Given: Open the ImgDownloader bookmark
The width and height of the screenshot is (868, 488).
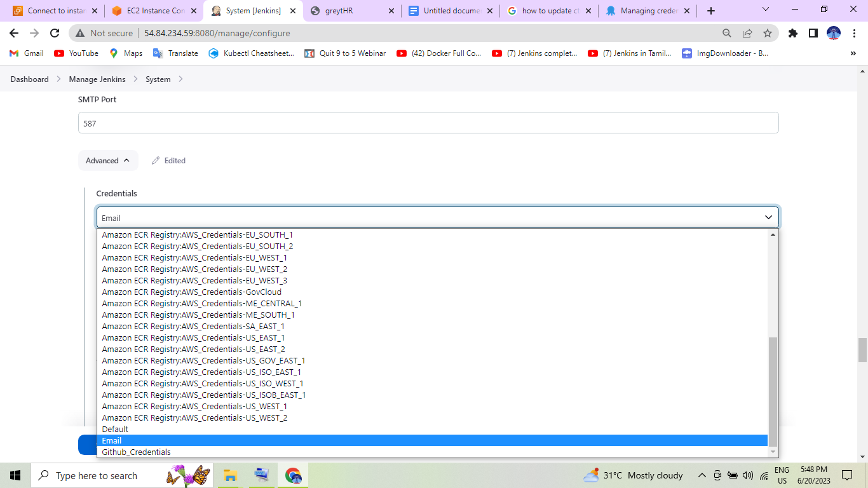Looking at the screenshot, I should pyautogui.click(x=725, y=53).
